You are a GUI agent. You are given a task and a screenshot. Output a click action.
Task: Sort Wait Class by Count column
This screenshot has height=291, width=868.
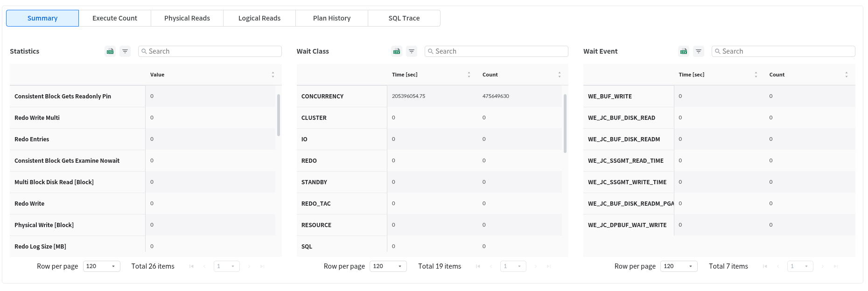pyautogui.click(x=560, y=75)
